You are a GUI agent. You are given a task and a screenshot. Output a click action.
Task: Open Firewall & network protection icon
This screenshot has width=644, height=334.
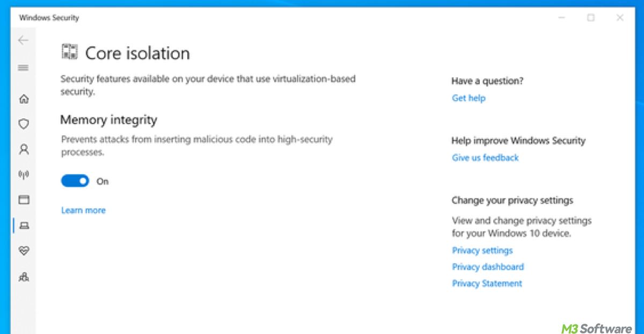tap(24, 175)
